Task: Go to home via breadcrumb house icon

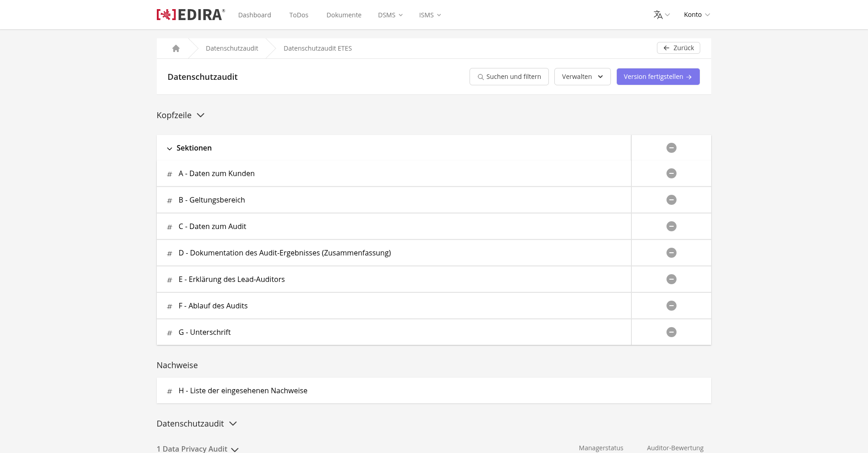Action: pos(176,48)
